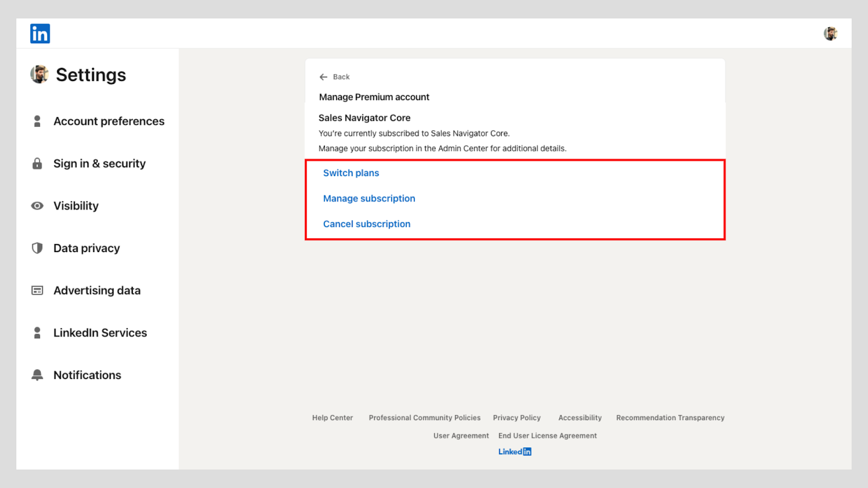Viewport: 868px width, 488px height.
Task: Open Account preferences section
Action: coord(108,121)
